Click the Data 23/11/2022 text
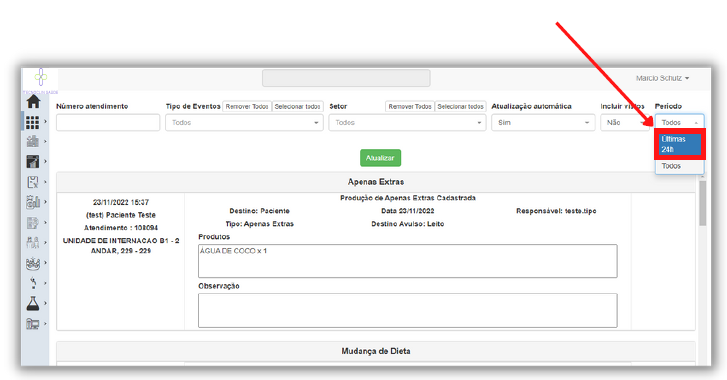The width and height of the screenshot is (727, 380). 408,211
